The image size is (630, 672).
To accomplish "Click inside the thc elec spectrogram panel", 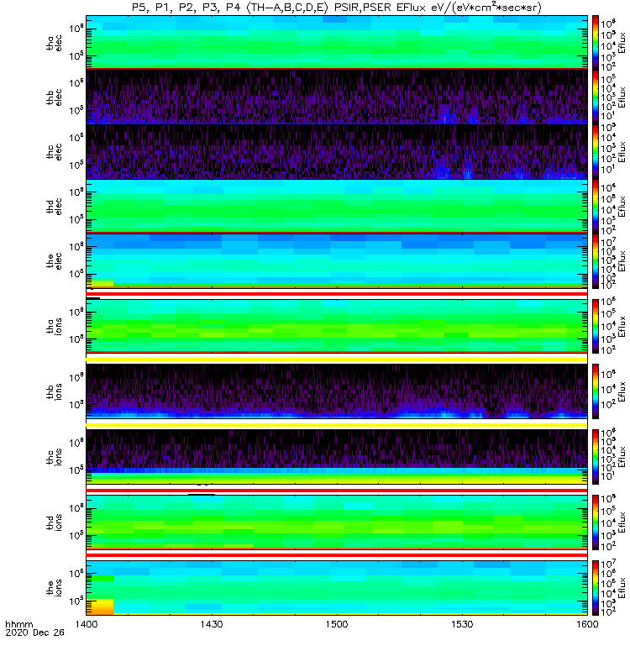I will click(337, 151).
